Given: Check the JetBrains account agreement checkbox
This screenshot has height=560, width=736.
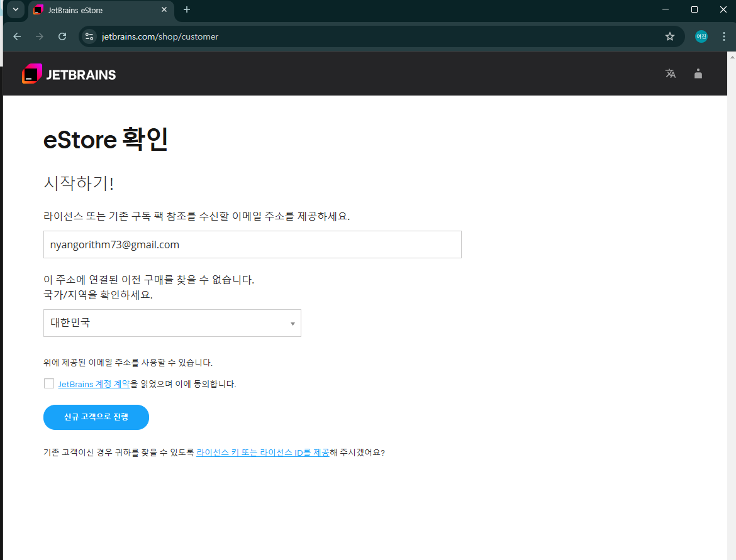Looking at the screenshot, I should pos(49,383).
